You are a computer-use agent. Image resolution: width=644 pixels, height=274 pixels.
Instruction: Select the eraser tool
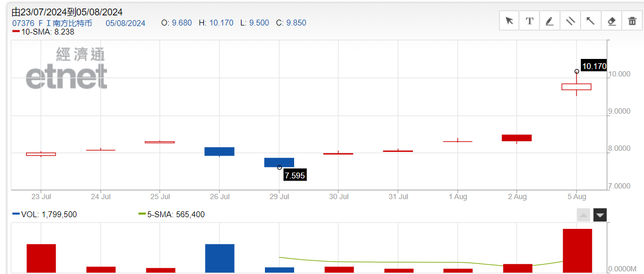coord(611,21)
